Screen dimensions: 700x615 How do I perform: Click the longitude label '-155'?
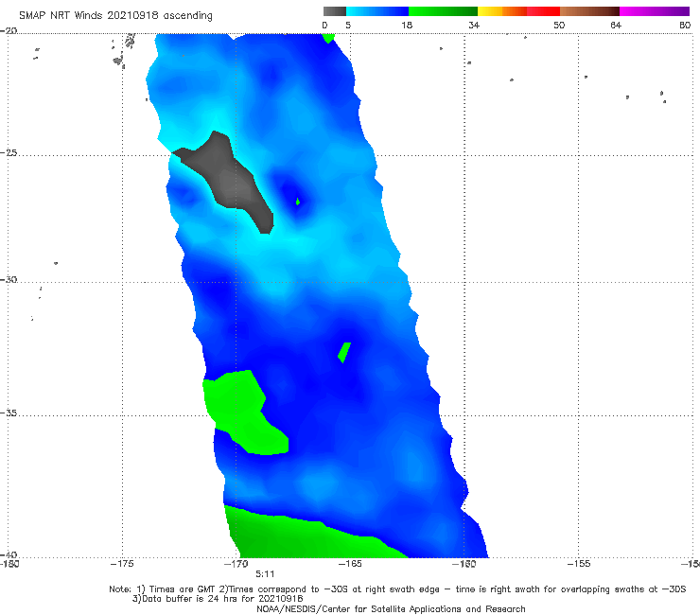579,564
